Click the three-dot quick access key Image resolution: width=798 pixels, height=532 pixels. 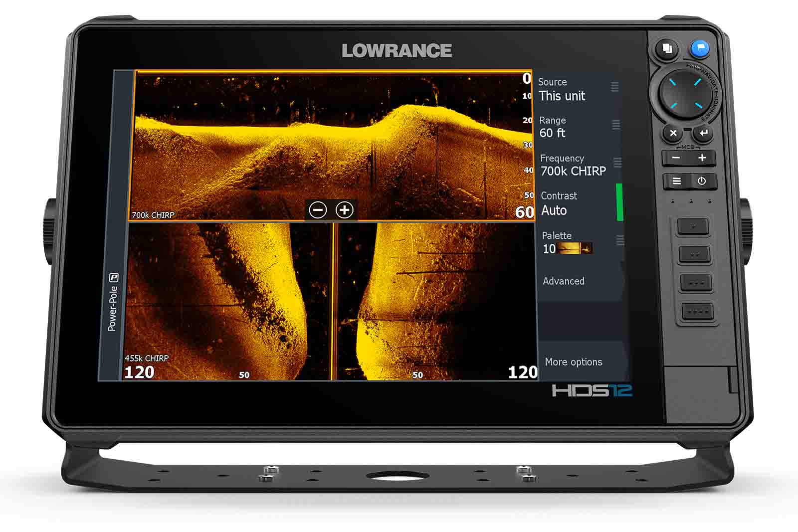[696, 283]
